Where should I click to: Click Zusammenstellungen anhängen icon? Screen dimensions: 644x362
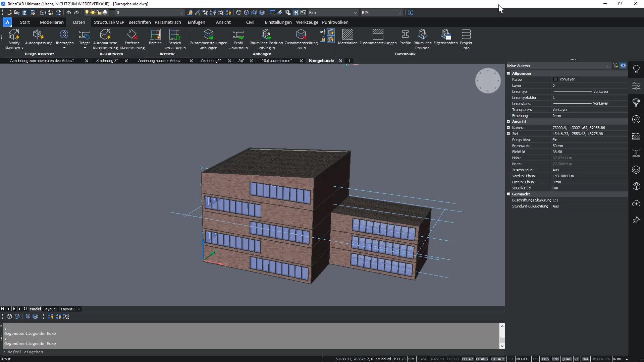click(x=209, y=39)
